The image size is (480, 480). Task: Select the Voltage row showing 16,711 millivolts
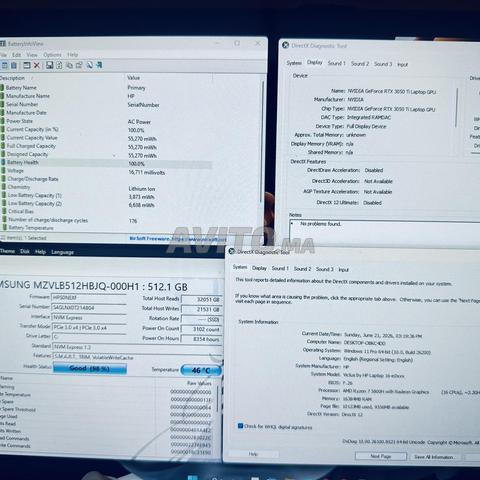(x=106, y=171)
